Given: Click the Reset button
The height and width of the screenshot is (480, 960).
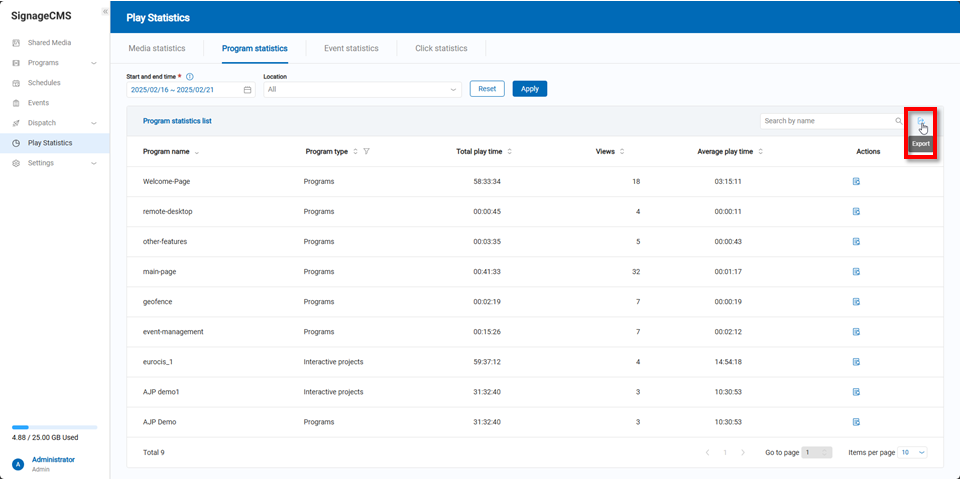Looking at the screenshot, I should click(487, 89).
